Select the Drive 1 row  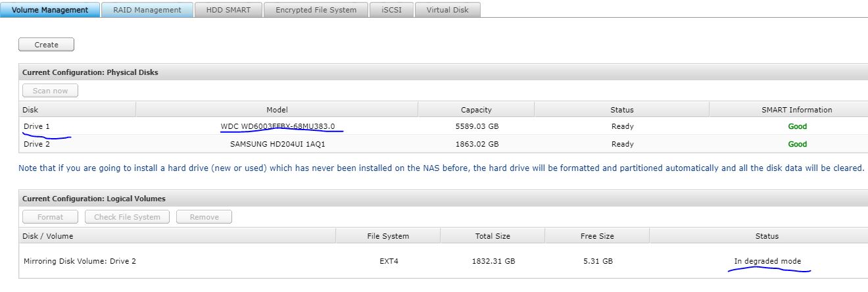37,126
